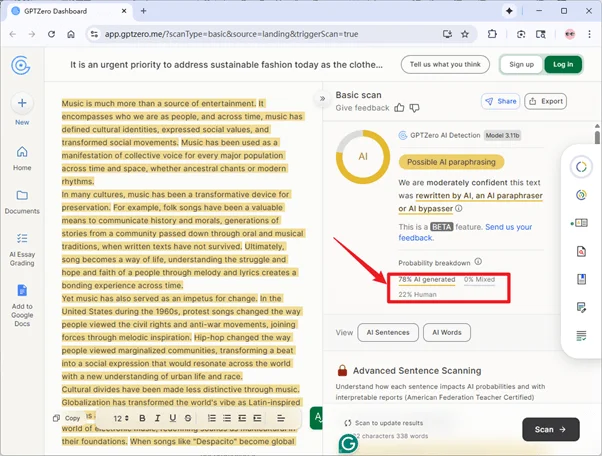Bookmark this page with star icon

point(465,34)
